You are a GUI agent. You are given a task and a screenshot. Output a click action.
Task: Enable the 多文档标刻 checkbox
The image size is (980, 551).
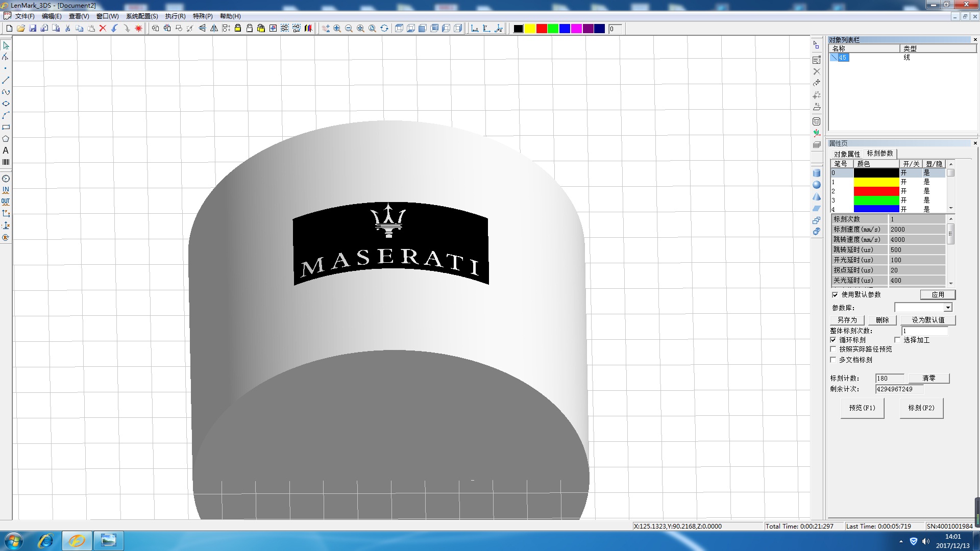[834, 360]
